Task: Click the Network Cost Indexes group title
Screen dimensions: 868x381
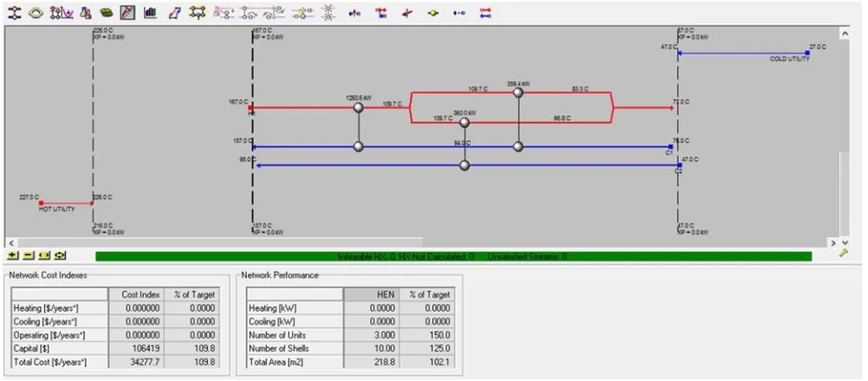Action: pyautogui.click(x=49, y=274)
